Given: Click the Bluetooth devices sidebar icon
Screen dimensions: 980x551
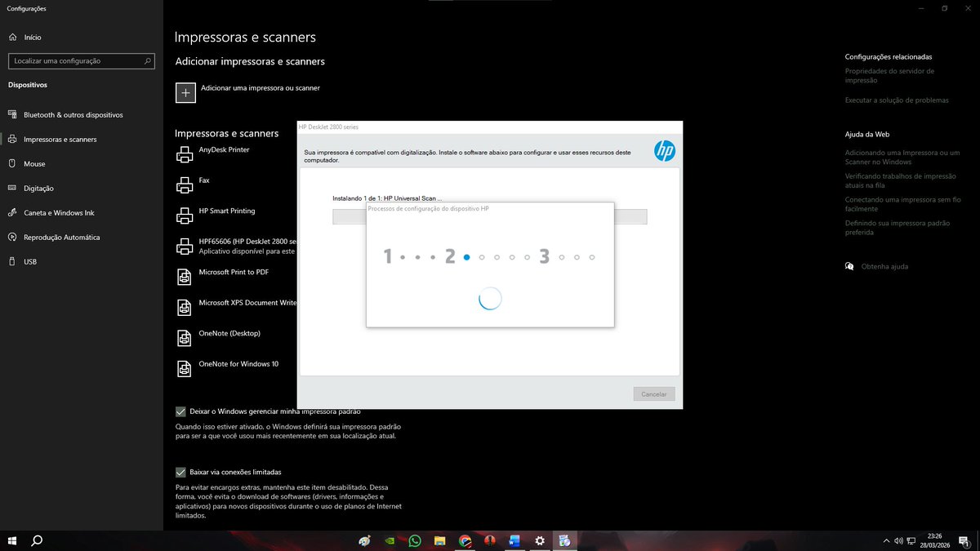Looking at the screenshot, I should pyautogui.click(x=12, y=115).
